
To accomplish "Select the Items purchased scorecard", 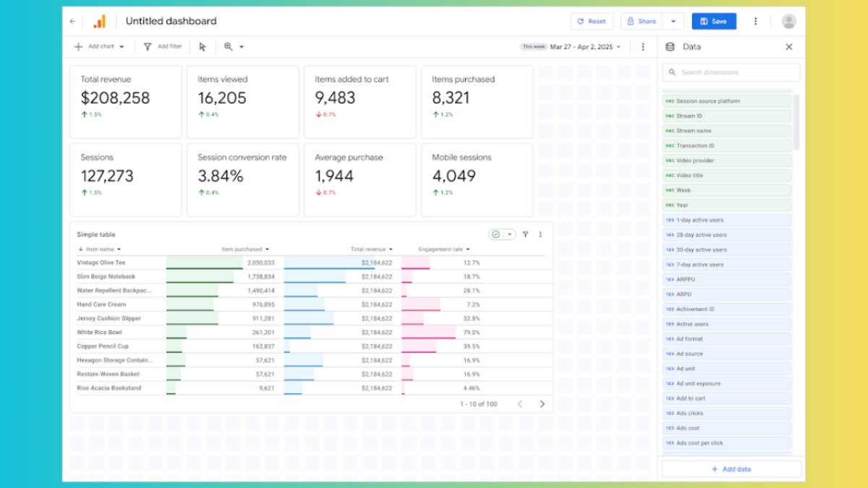I will pyautogui.click(x=477, y=102).
